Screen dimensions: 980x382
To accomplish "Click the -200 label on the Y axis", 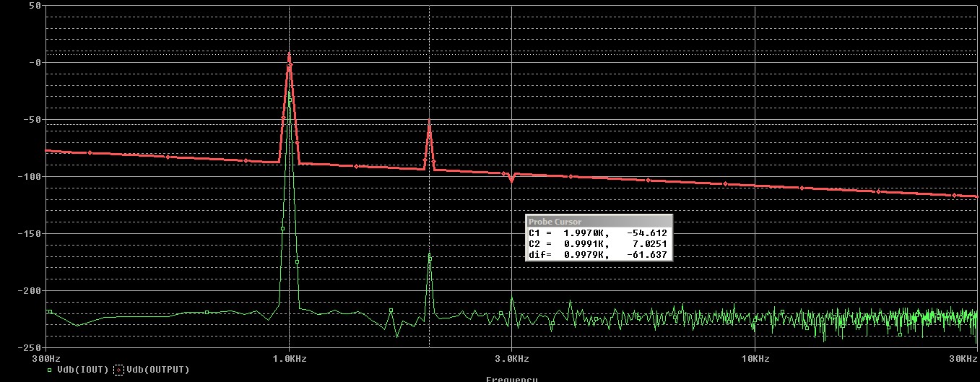I will [28, 290].
